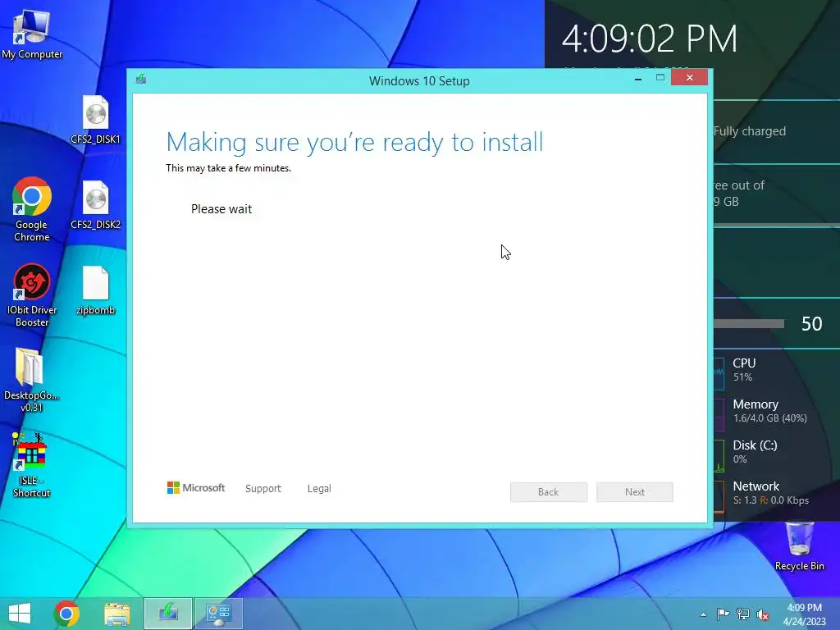The image size is (840, 630).
Task: Select the zipbomb file icon
Action: (x=95, y=291)
